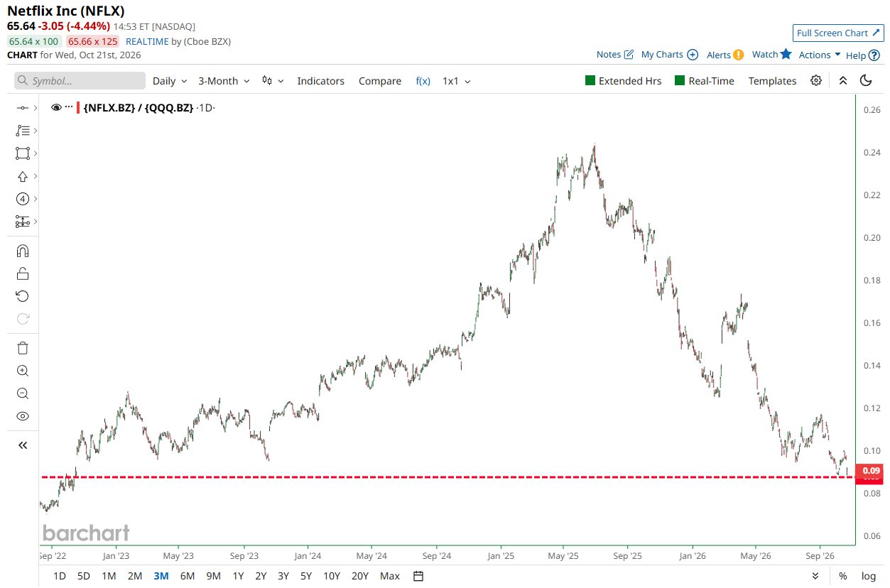Add to My Charts link

click(x=669, y=54)
